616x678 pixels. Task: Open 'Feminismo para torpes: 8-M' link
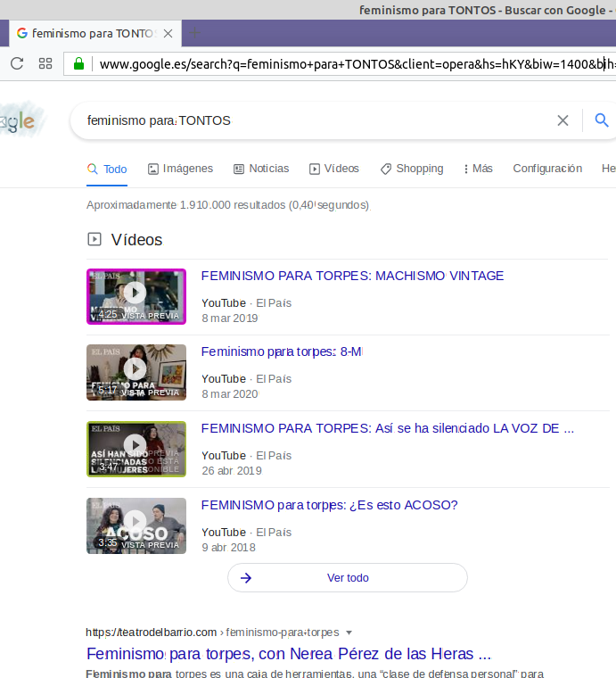[282, 352]
